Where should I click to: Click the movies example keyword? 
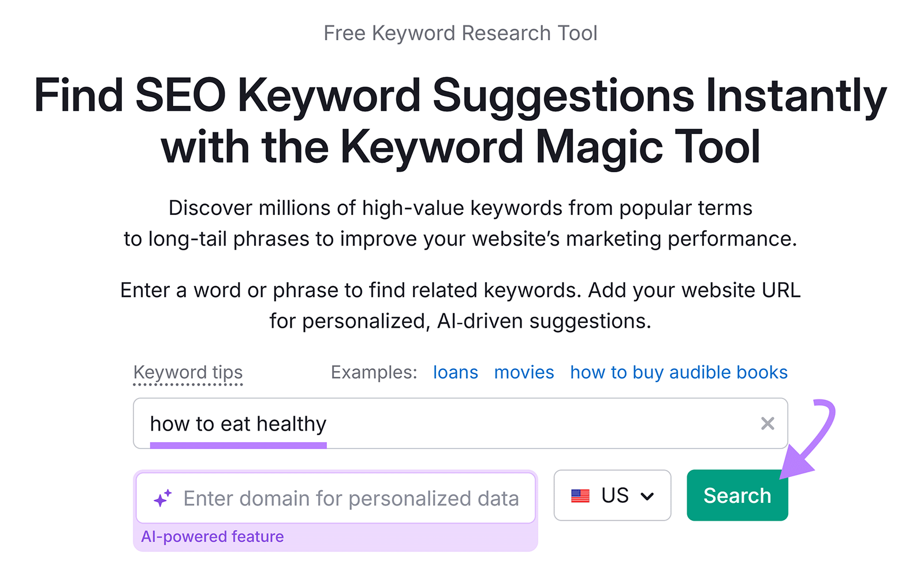tap(523, 372)
